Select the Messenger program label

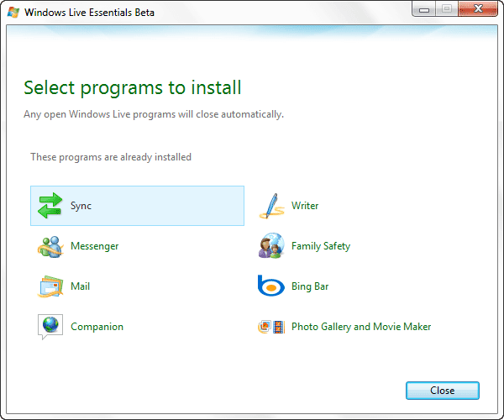pos(94,246)
